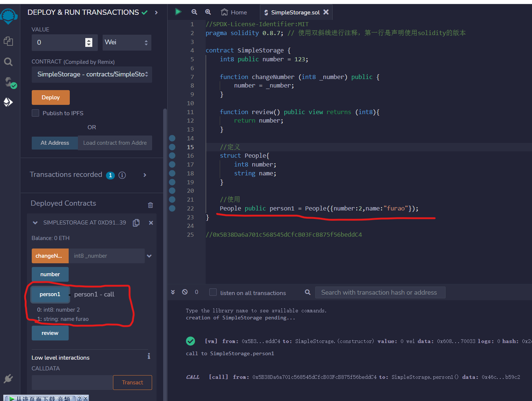Expand the Transactions recorded section
The image size is (532, 401).
coord(145,175)
